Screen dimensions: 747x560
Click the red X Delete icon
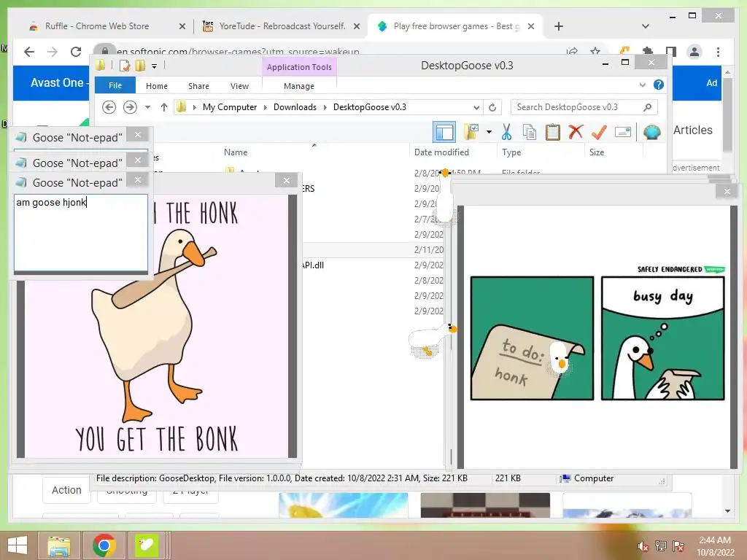click(x=576, y=131)
